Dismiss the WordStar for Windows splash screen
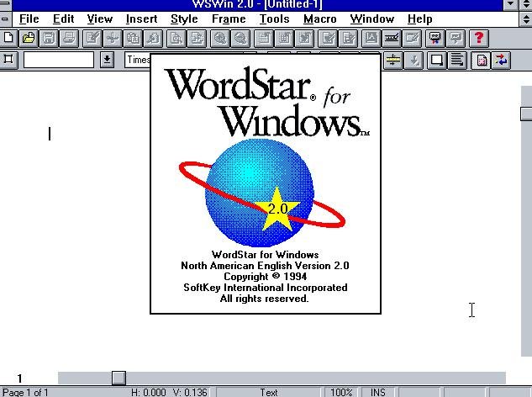 click(266, 183)
